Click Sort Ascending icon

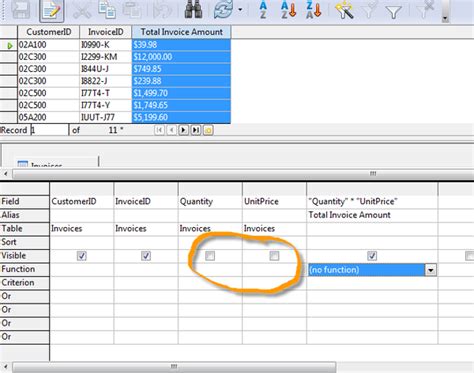[288, 9]
